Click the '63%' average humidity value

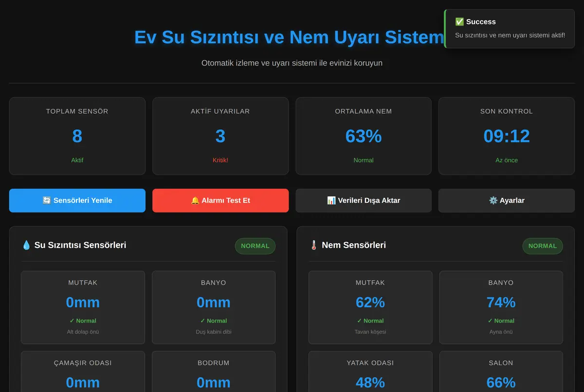point(364,136)
